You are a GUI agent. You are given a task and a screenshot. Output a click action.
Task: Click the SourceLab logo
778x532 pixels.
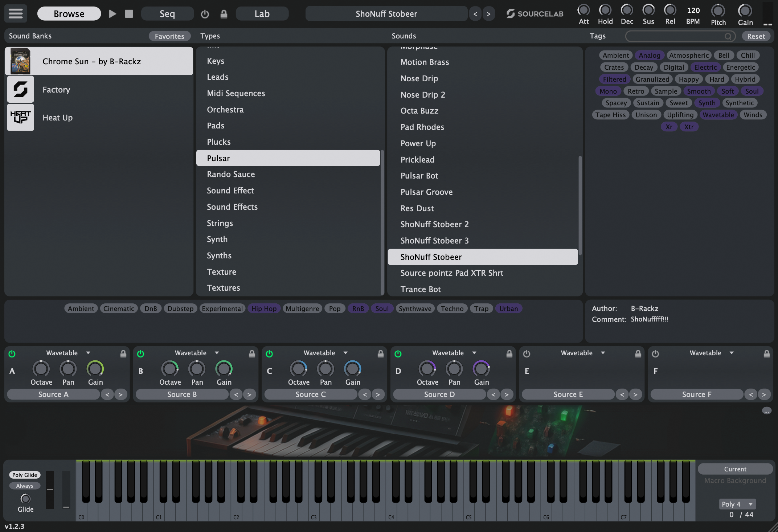(x=535, y=14)
